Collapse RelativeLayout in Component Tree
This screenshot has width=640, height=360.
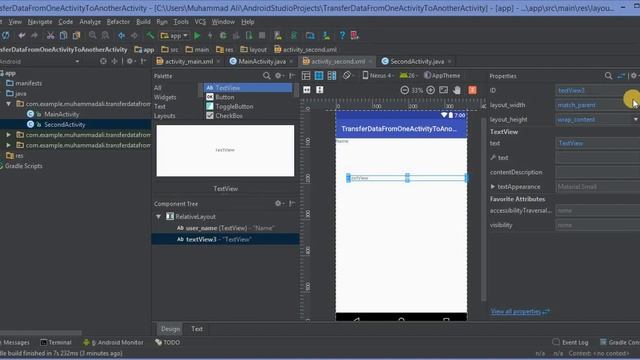(158, 217)
